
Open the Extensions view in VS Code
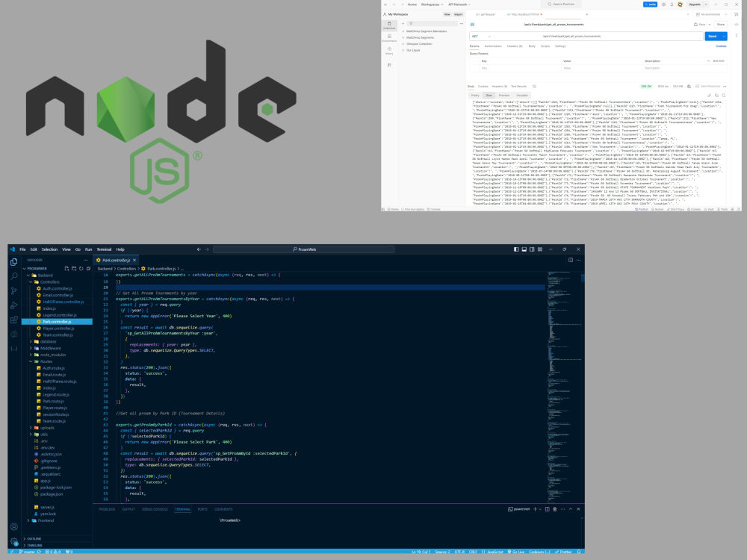click(x=13, y=320)
